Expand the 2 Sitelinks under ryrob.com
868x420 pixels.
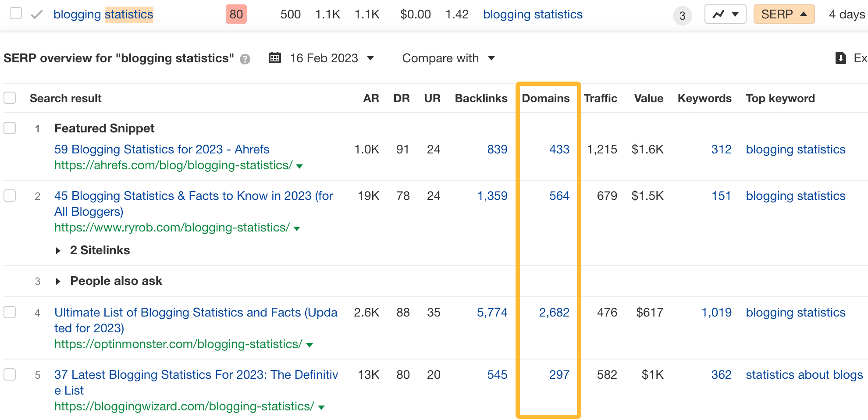59,250
